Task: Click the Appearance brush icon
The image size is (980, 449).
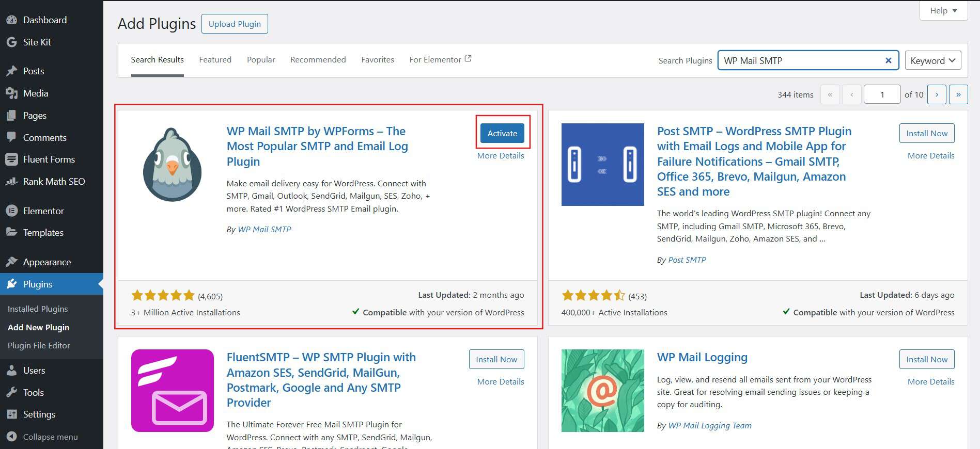Action: pos(11,262)
